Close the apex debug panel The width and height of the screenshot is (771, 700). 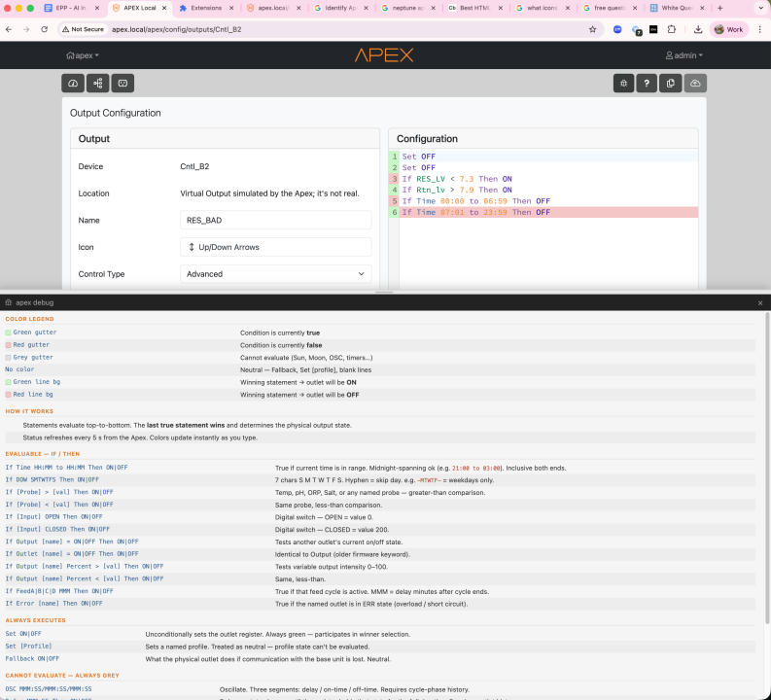click(x=760, y=303)
